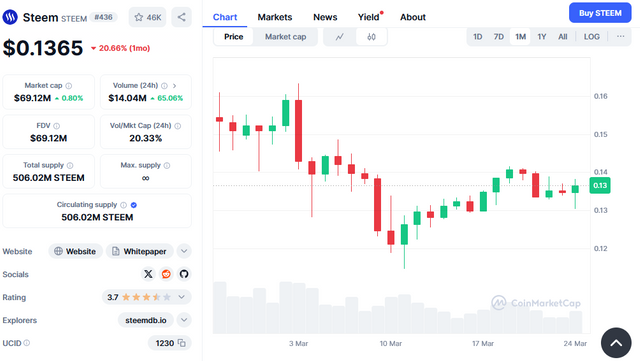Open the Whitepaper link
640x361 pixels.
click(140, 251)
